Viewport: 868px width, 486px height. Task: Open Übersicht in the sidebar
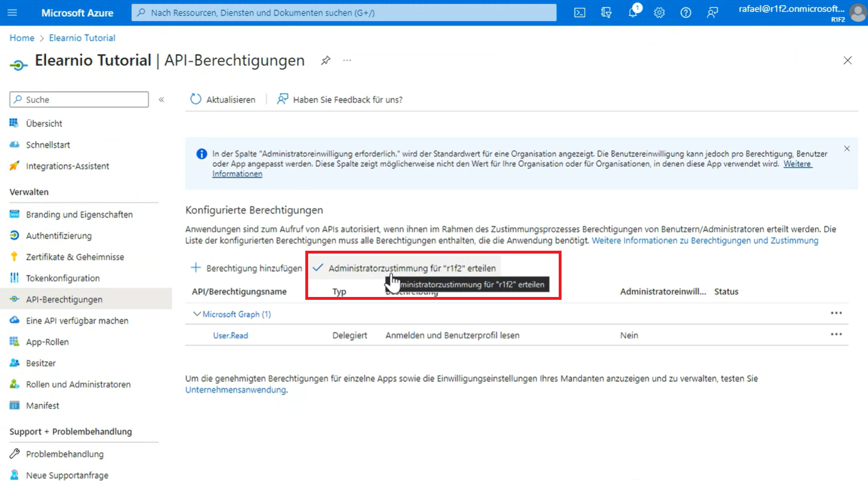pyautogui.click(x=44, y=123)
